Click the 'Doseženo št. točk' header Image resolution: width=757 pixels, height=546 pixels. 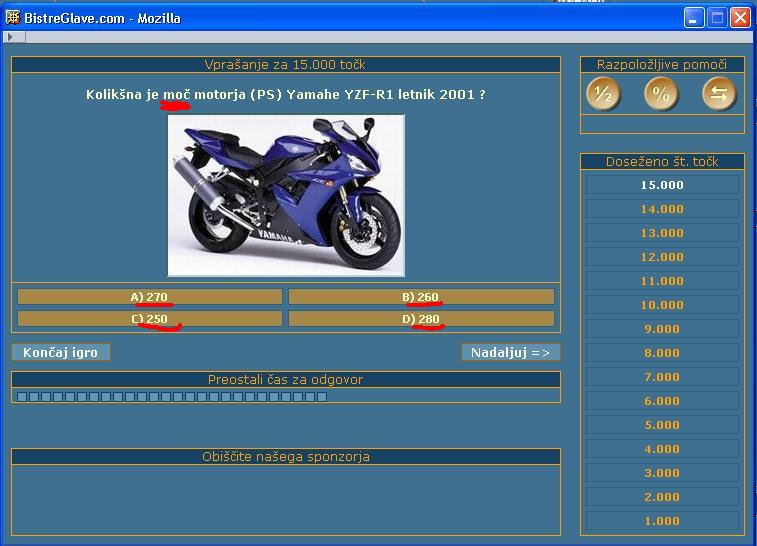662,161
